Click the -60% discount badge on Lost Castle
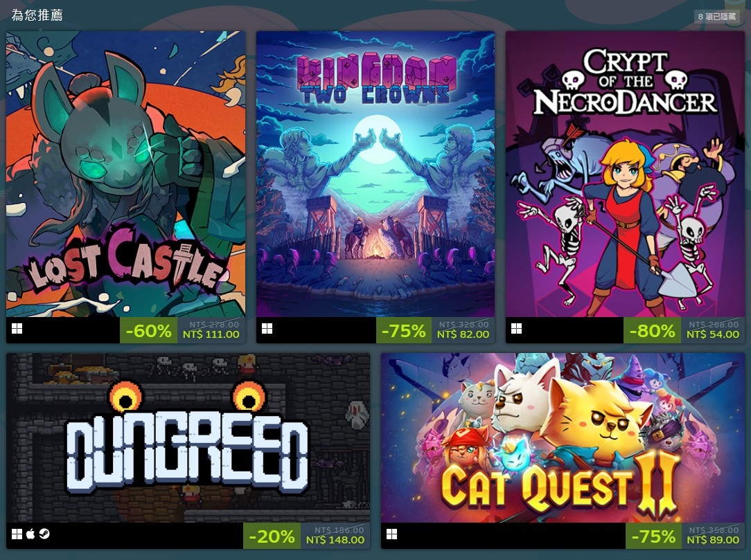 coord(148,330)
